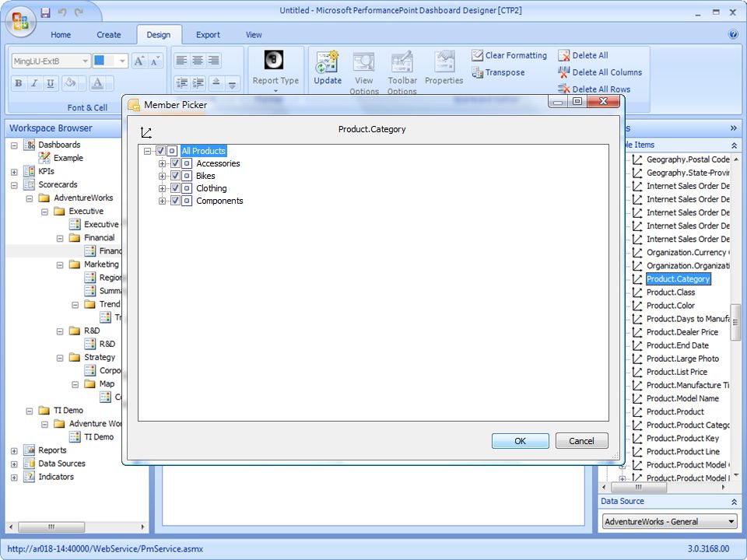The image size is (747, 560).
Task: Select Product.List Price in the items list
Action: [x=676, y=372]
